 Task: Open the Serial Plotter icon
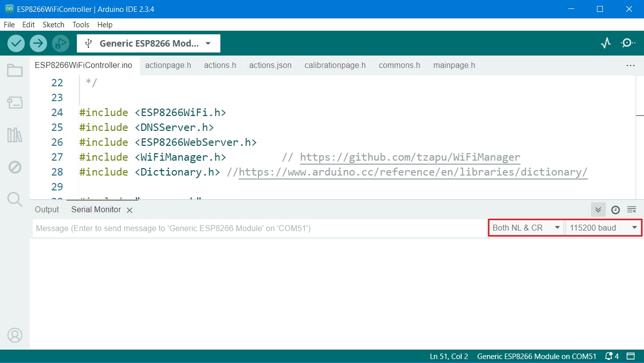(605, 43)
